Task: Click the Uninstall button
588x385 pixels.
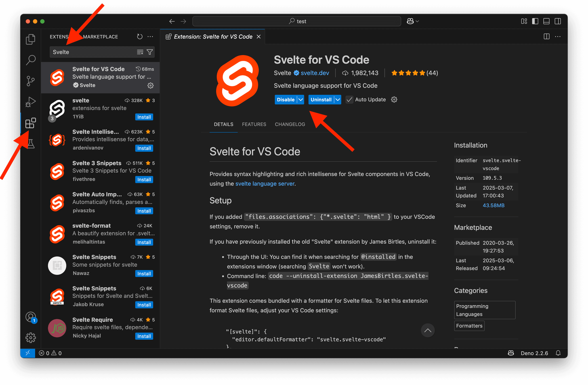Action: 321,100
